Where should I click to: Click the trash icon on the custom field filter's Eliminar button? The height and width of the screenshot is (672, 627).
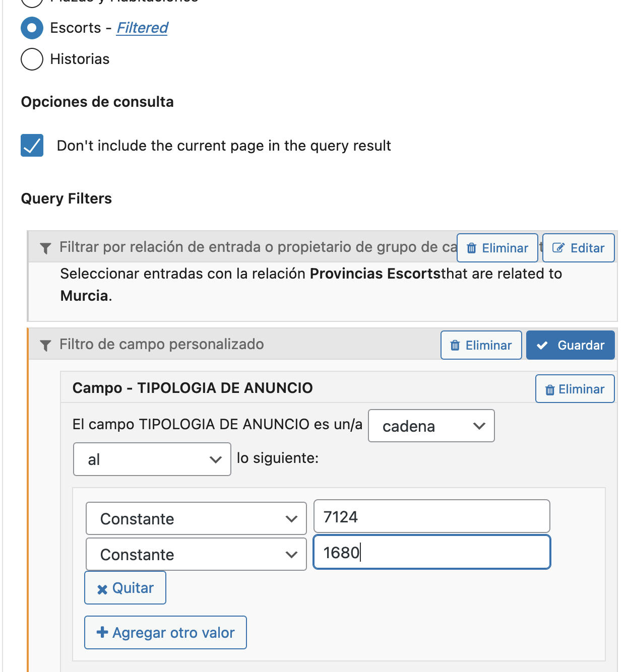(x=455, y=346)
